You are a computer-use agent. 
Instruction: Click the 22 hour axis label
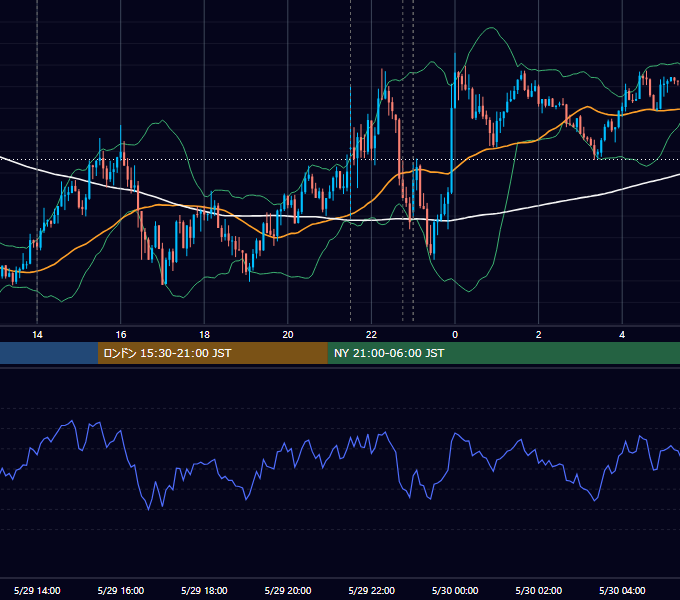[x=371, y=335]
